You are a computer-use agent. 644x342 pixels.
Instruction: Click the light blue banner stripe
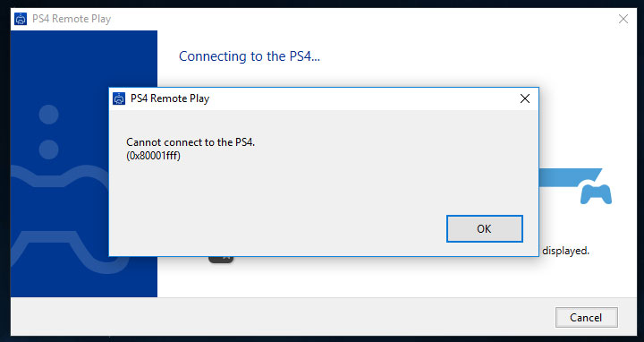[570, 177]
